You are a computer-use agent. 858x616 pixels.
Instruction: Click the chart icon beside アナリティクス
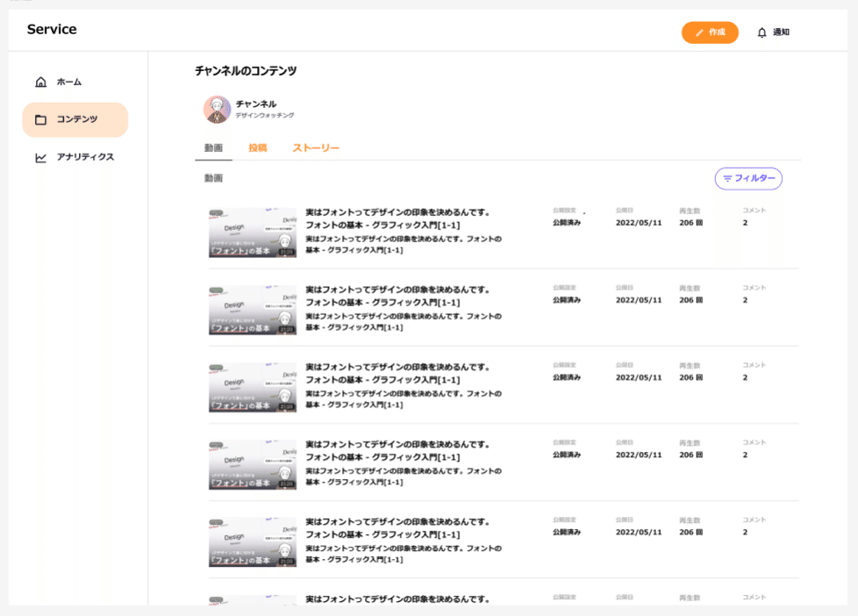40,158
